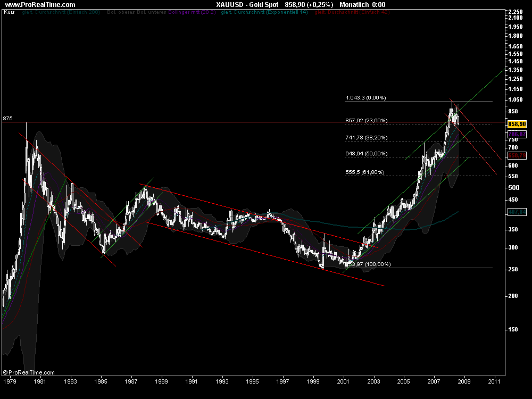Viewport: 532px width, 399px height.
Task: Click the 2007 year on time axis
Action: tap(434, 381)
